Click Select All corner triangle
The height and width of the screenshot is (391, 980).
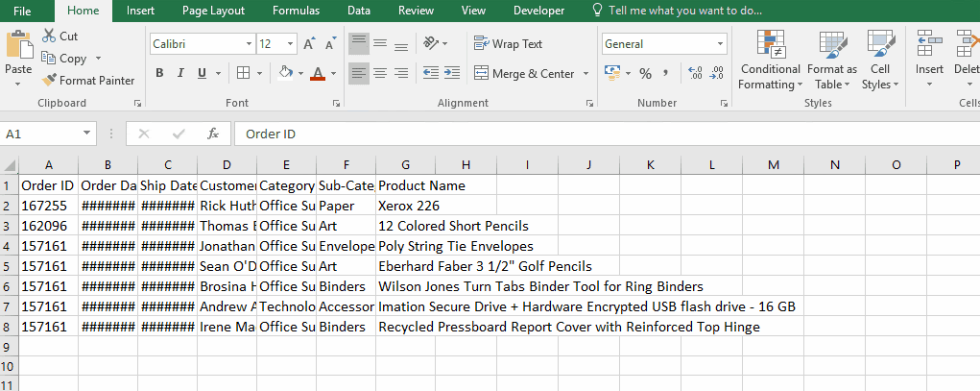pos(10,165)
